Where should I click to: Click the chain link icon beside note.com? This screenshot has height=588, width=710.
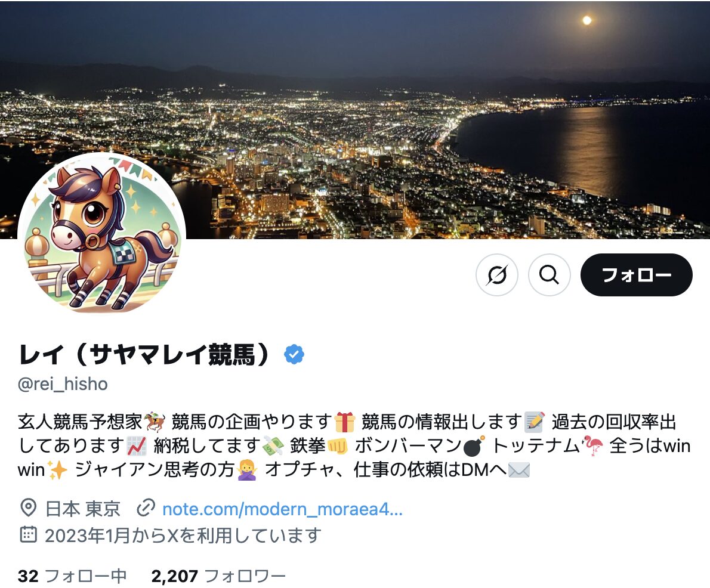[x=146, y=508]
